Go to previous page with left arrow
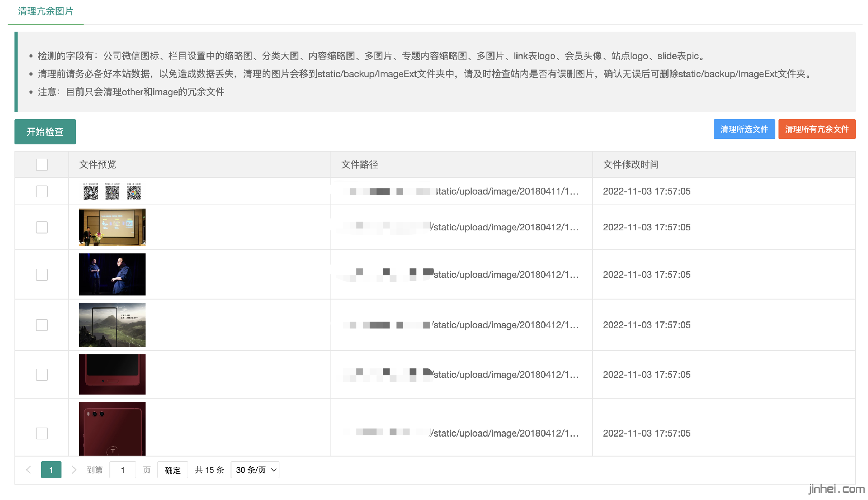 click(x=28, y=470)
